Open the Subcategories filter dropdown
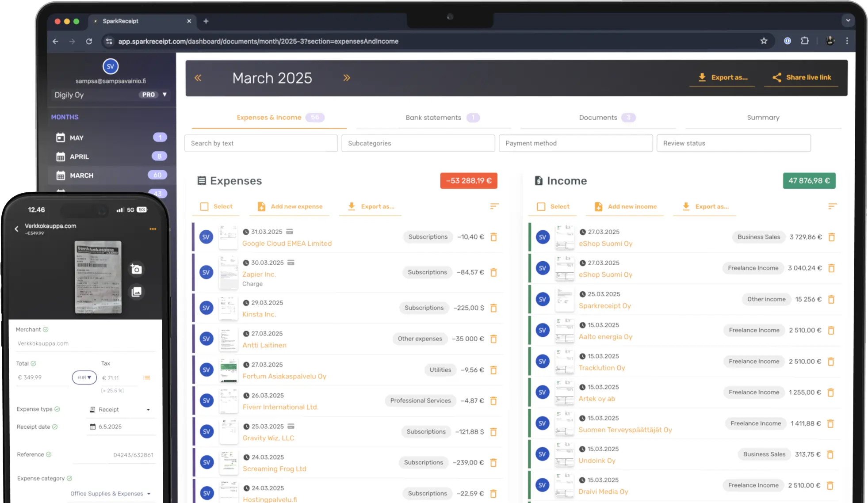Image resolution: width=868 pixels, height=503 pixels. pyautogui.click(x=418, y=143)
